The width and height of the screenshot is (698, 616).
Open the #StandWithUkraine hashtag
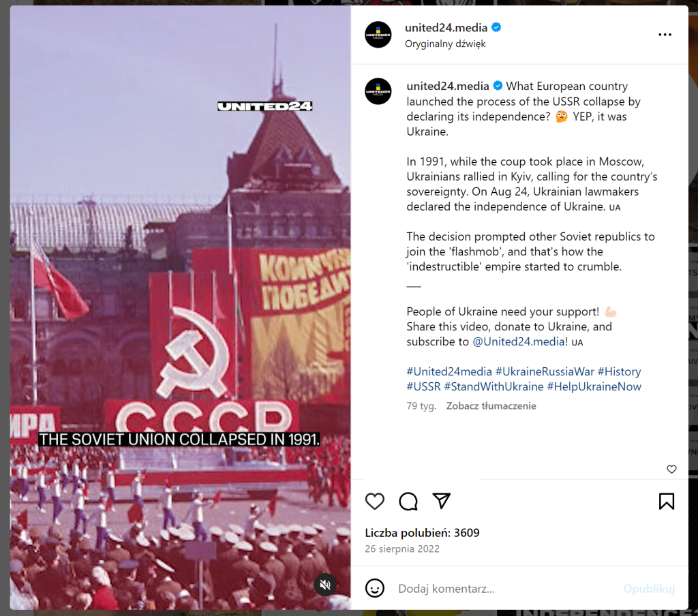pyautogui.click(x=494, y=386)
